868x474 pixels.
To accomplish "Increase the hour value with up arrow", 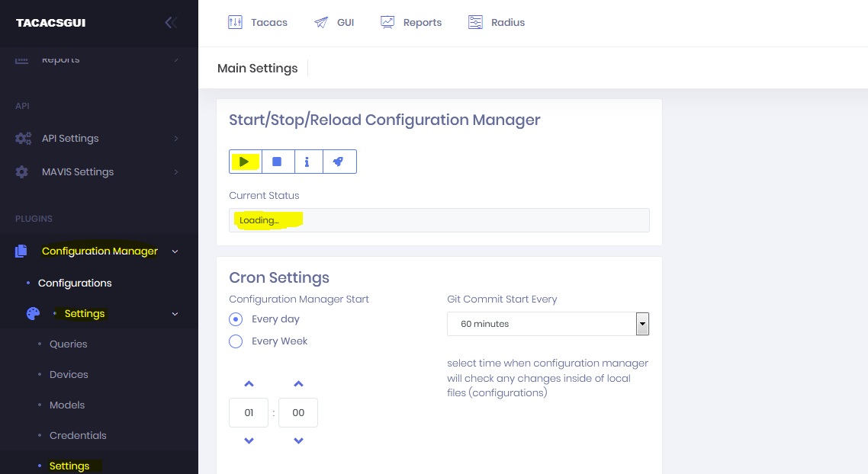I will pyautogui.click(x=249, y=384).
